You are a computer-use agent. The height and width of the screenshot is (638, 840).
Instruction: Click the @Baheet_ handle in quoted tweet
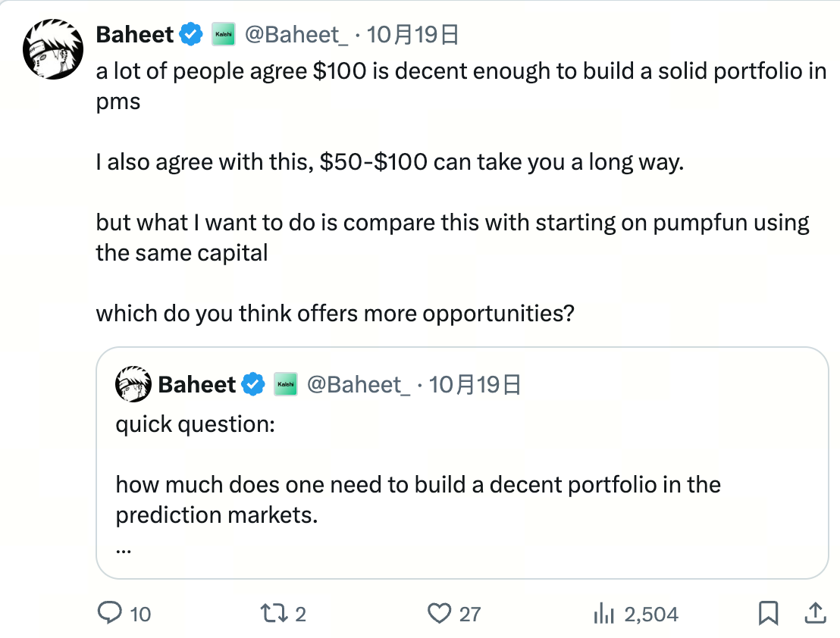pyautogui.click(x=359, y=384)
